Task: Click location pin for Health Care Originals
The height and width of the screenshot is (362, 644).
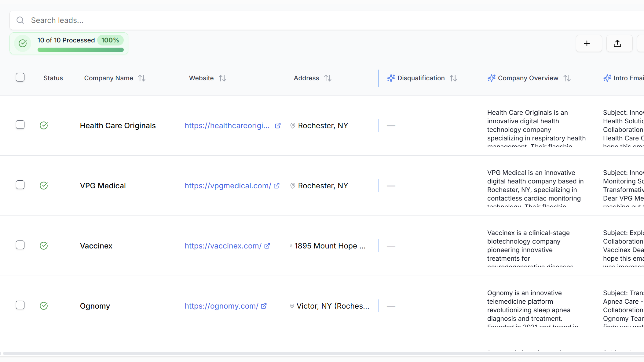Action: 293,126
